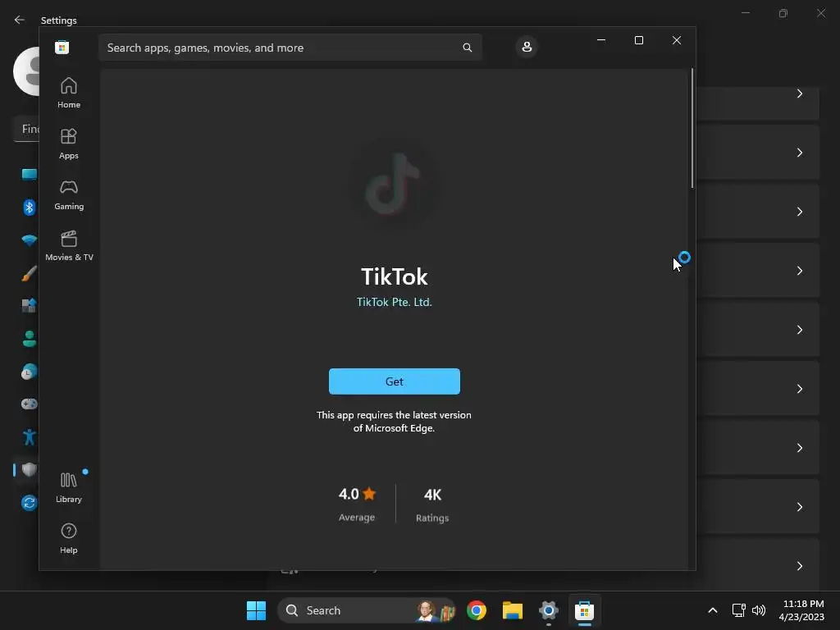840x630 pixels.
Task: Switch to Settings app in taskbar
Action: tap(549, 610)
